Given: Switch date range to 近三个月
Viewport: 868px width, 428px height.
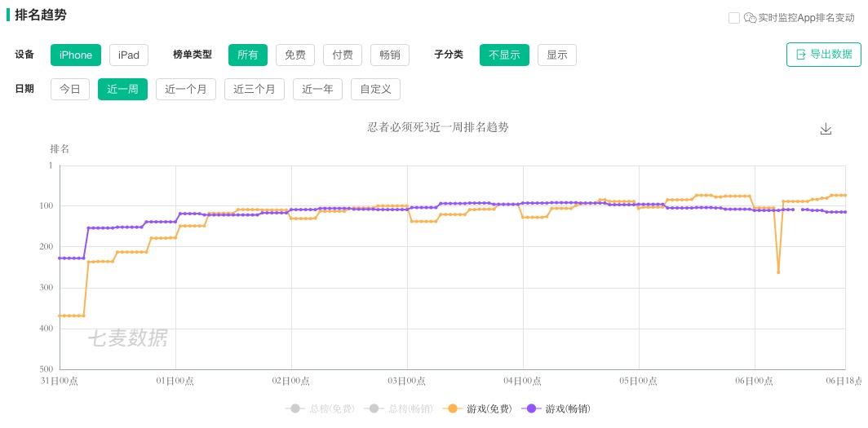Looking at the screenshot, I should coord(255,89).
